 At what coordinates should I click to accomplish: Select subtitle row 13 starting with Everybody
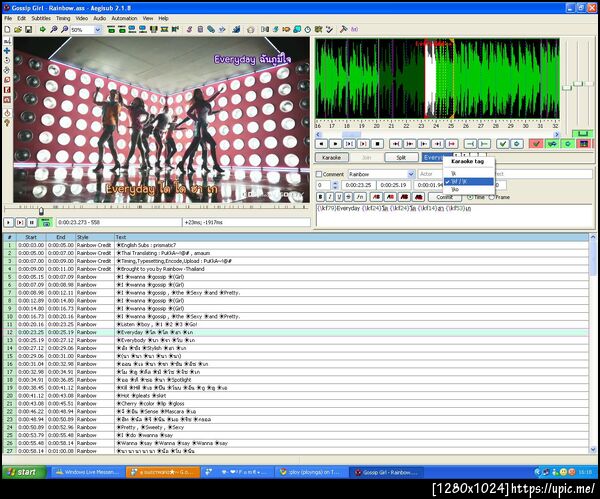point(295,340)
